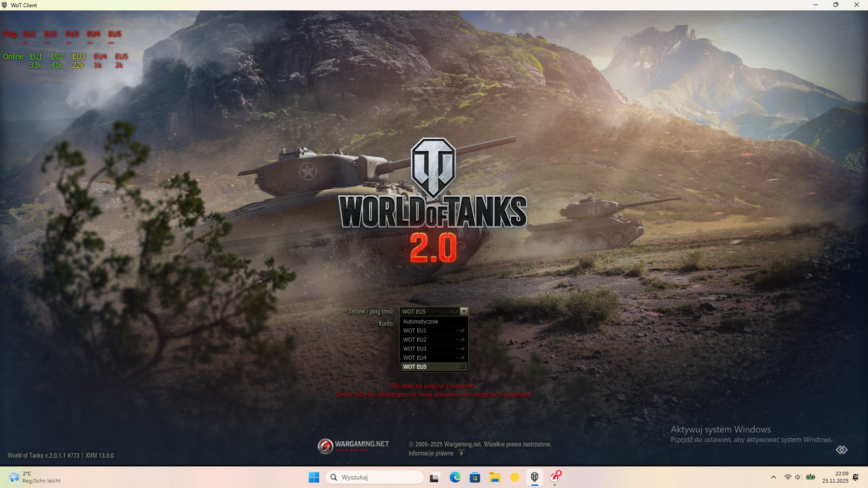Restore down the WoT Client window
Viewport: 868px width, 488px height.
pyautogui.click(x=836, y=5)
